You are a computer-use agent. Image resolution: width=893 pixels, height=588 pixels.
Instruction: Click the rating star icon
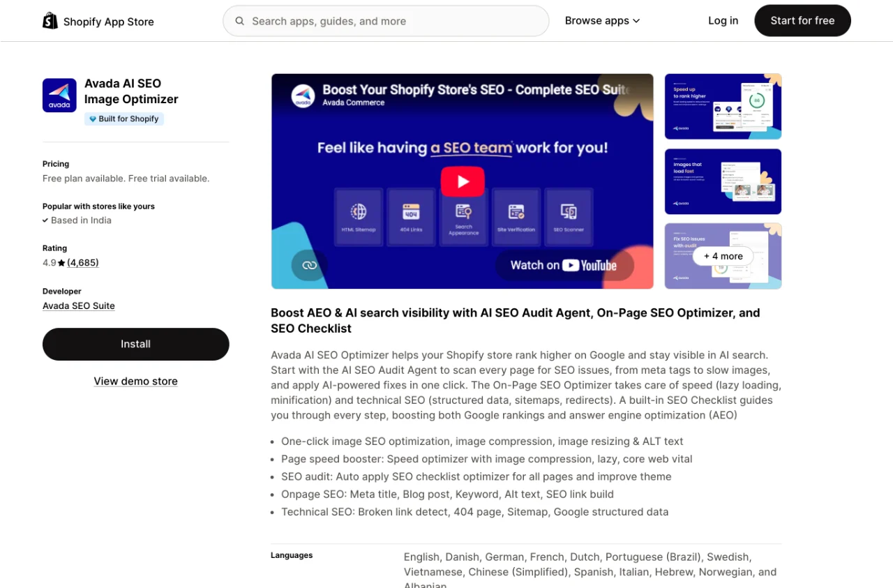(61, 263)
